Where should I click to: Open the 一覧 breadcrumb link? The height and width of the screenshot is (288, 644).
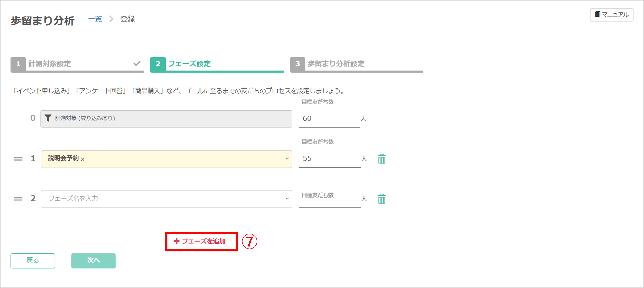tap(95, 19)
